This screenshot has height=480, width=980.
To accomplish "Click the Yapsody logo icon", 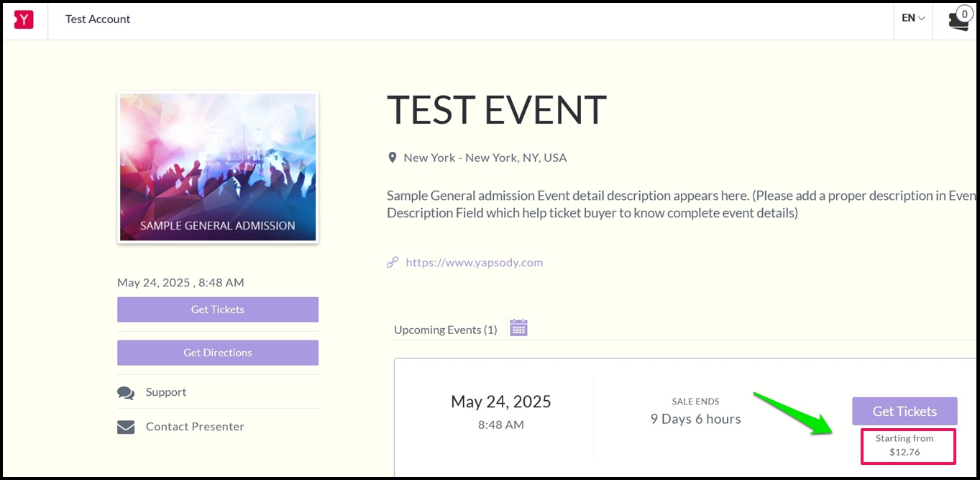I will pyautogui.click(x=24, y=19).
